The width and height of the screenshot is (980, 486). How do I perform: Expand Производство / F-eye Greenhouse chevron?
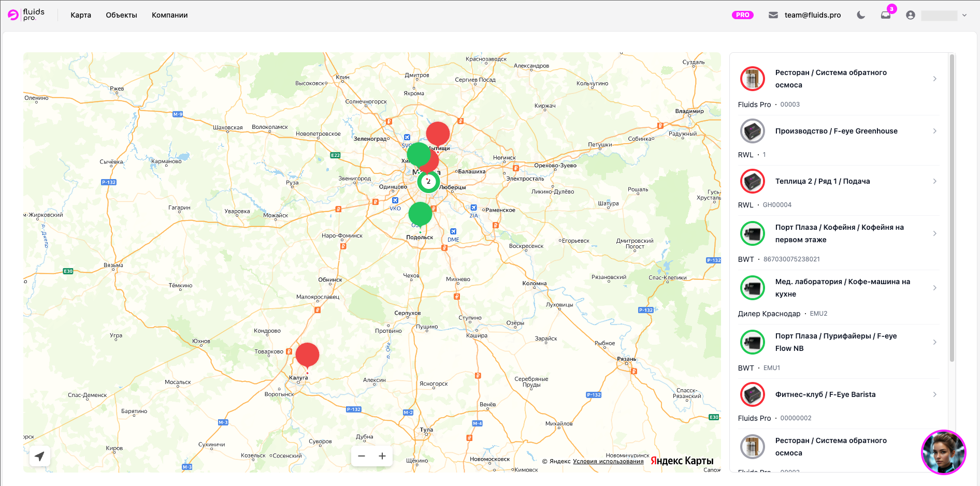pyautogui.click(x=934, y=131)
